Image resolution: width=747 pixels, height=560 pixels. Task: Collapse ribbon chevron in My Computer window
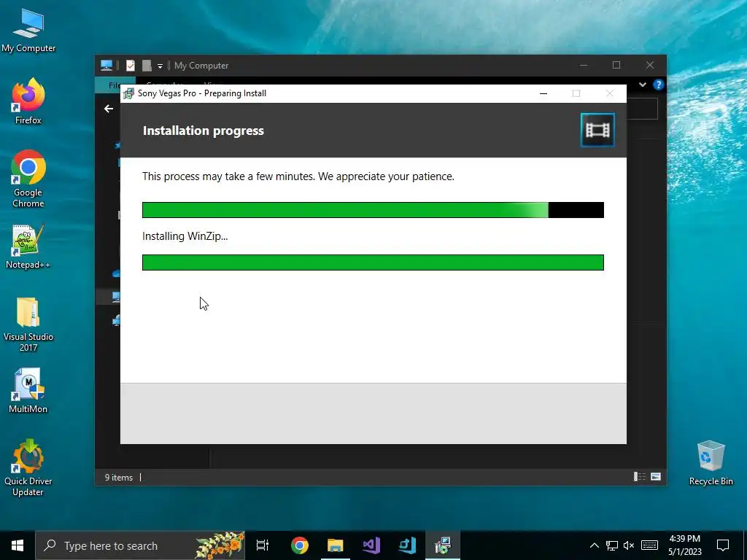643,85
